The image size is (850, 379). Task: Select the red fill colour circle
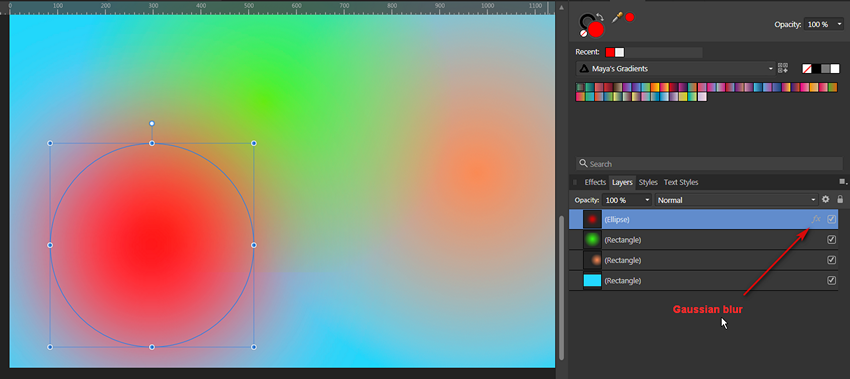[596, 29]
